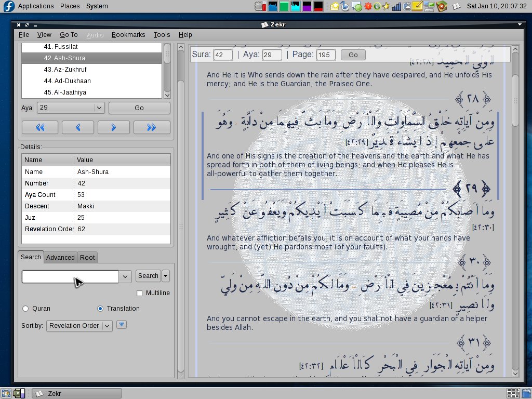Image resolution: width=532 pixels, height=399 pixels.
Task: Click the red load monitor applet
Action: tap(318, 6)
